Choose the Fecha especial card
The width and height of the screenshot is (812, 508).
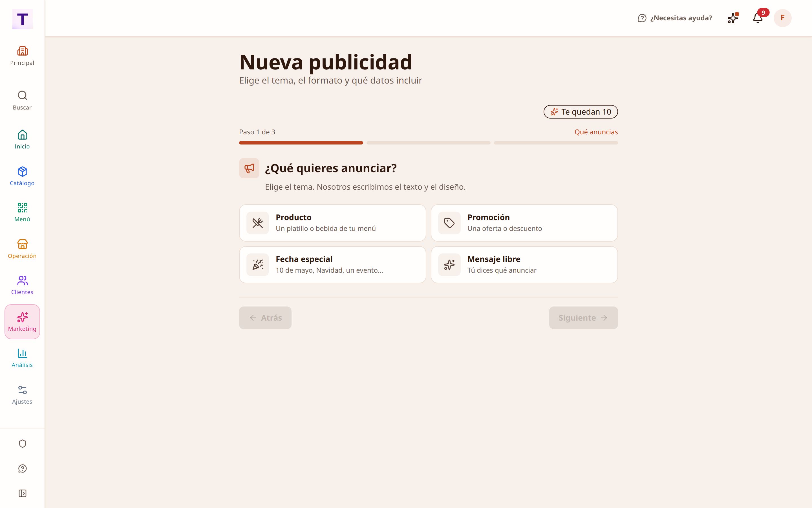[332, 265]
